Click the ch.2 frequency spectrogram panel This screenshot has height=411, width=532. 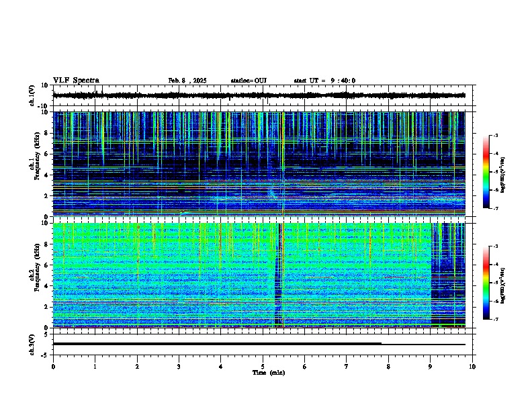point(259,275)
